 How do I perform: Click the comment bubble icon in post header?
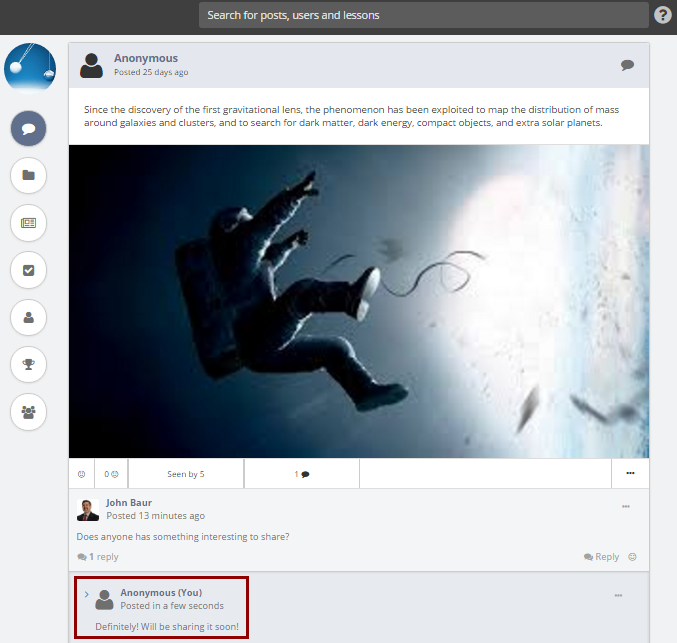[627, 65]
